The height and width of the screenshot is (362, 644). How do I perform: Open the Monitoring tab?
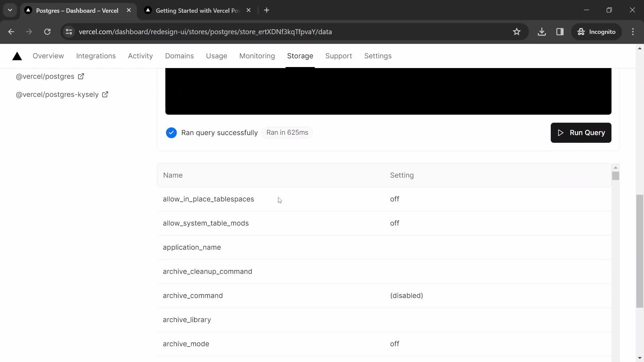point(257,56)
